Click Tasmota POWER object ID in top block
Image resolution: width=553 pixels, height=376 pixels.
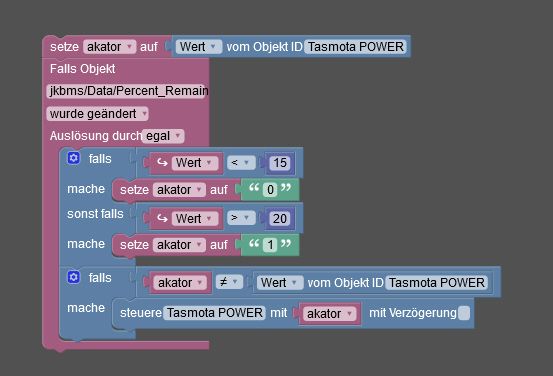(x=356, y=47)
